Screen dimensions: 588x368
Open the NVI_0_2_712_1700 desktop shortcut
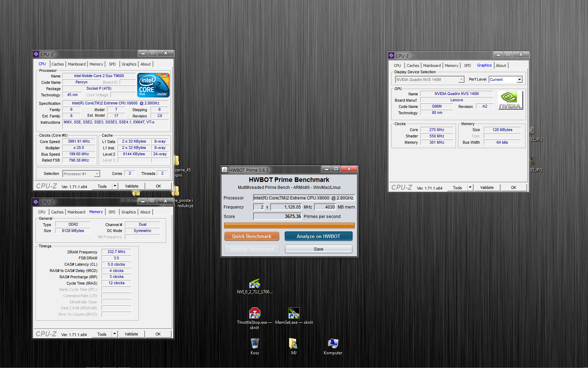tap(255, 284)
